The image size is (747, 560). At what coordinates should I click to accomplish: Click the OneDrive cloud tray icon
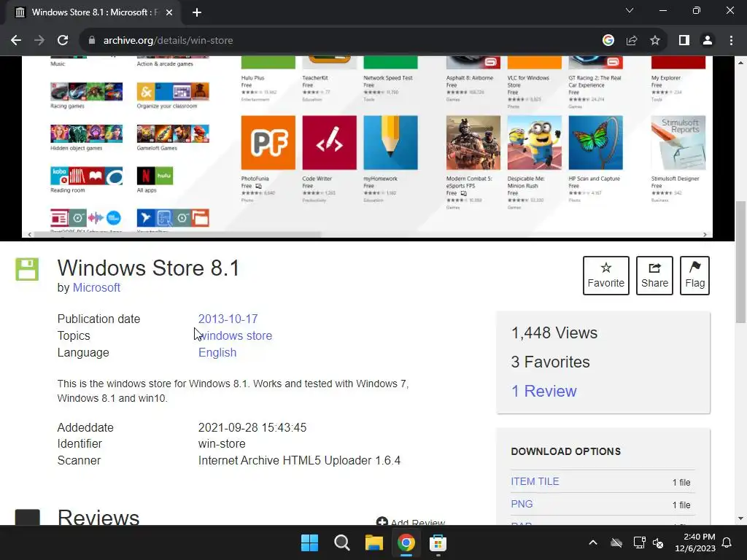coord(616,542)
